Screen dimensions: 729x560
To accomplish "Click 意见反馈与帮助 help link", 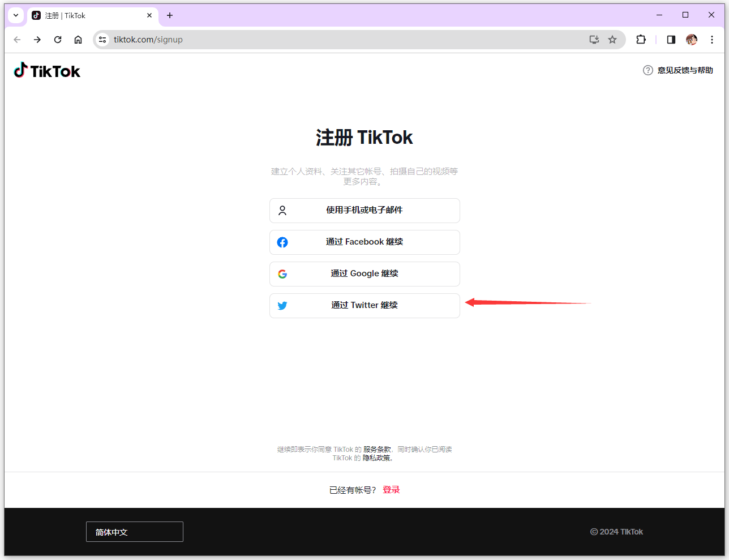I will (x=685, y=70).
